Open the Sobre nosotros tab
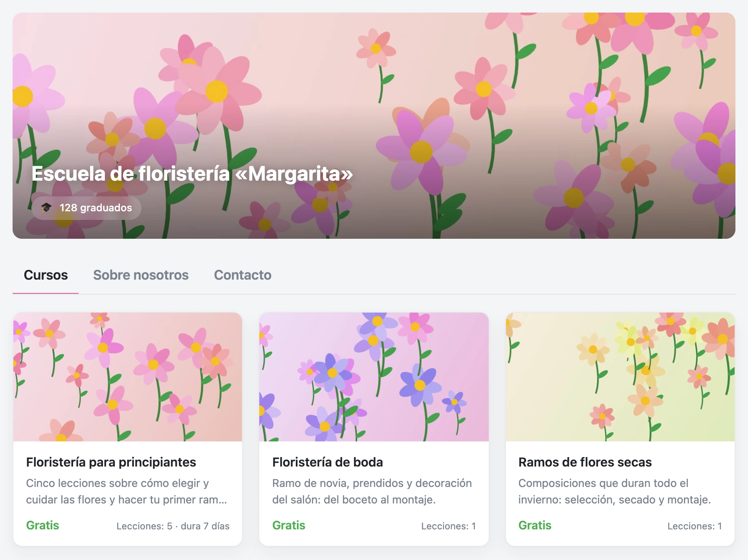This screenshot has width=748, height=560. point(141,275)
